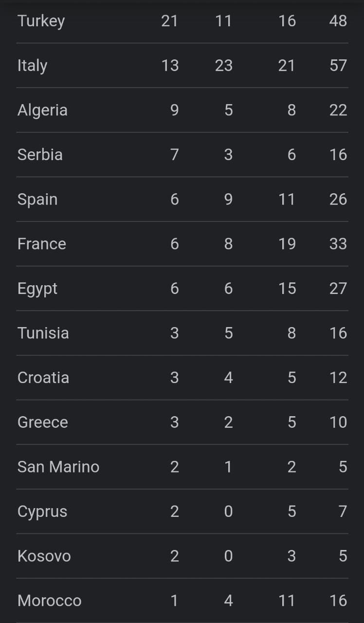Click the Greece country name
Screen dimensions: 364x623
click(42, 422)
